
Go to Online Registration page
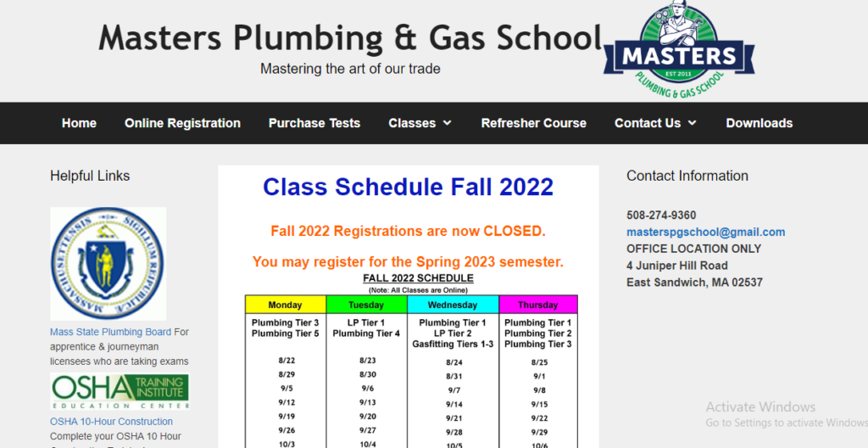point(182,123)
